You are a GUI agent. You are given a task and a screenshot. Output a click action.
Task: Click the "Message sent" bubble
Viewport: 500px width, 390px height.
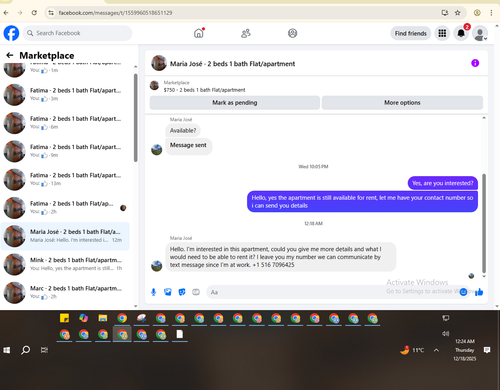click(188, 146)
